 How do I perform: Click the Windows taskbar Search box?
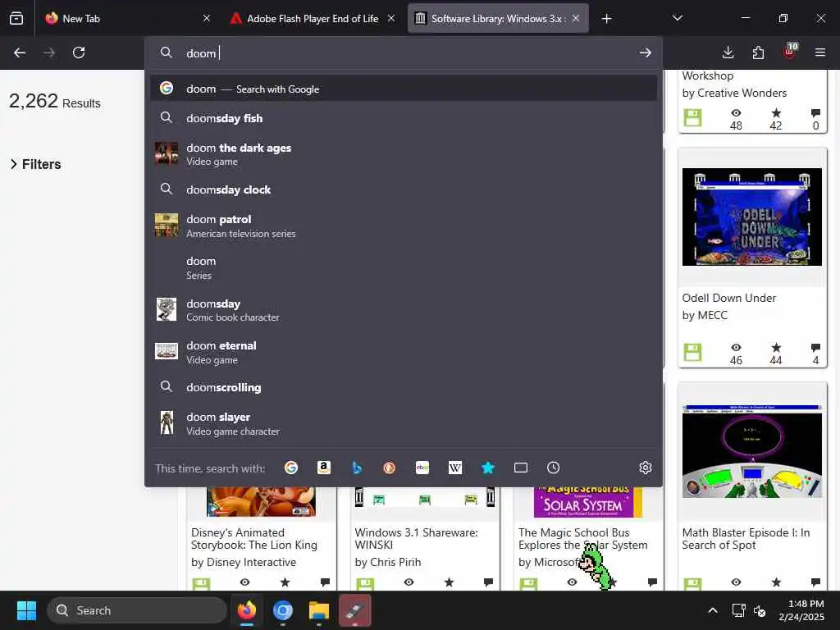[137, 610]
